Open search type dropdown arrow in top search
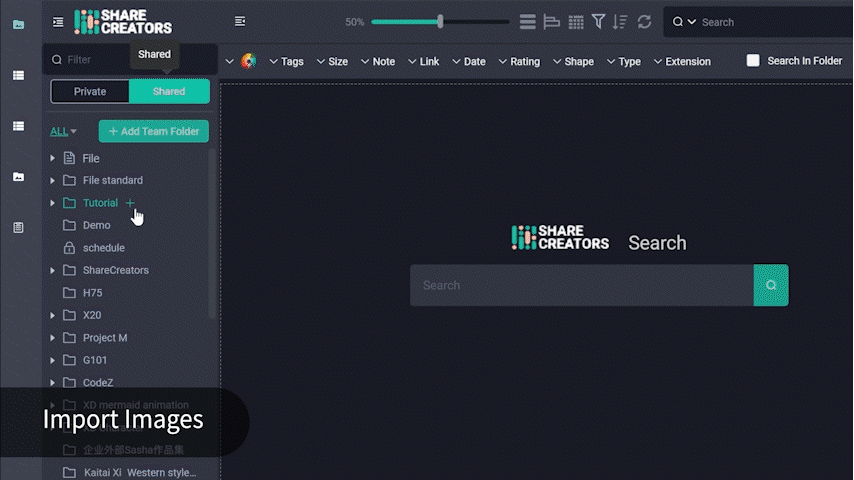 [x=692, y=22]
